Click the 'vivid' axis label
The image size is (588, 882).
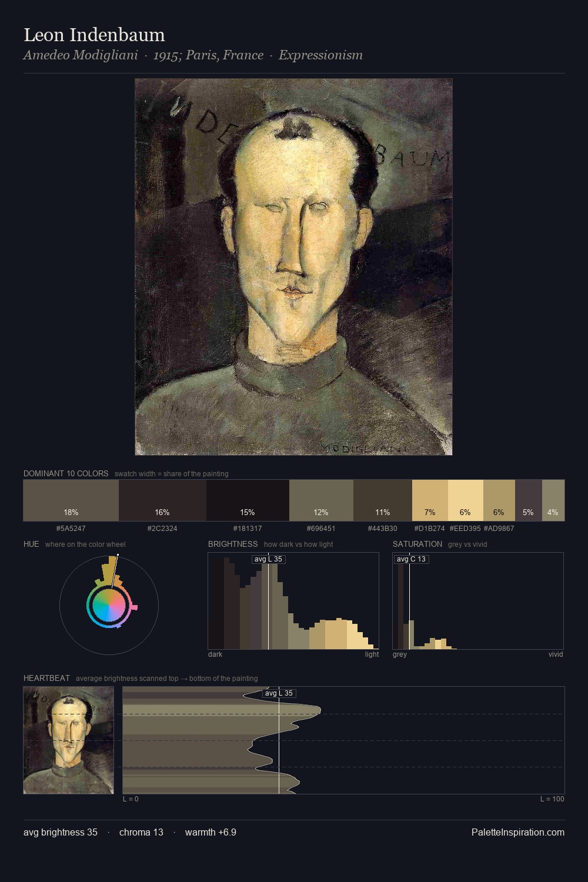coord(556,654)
